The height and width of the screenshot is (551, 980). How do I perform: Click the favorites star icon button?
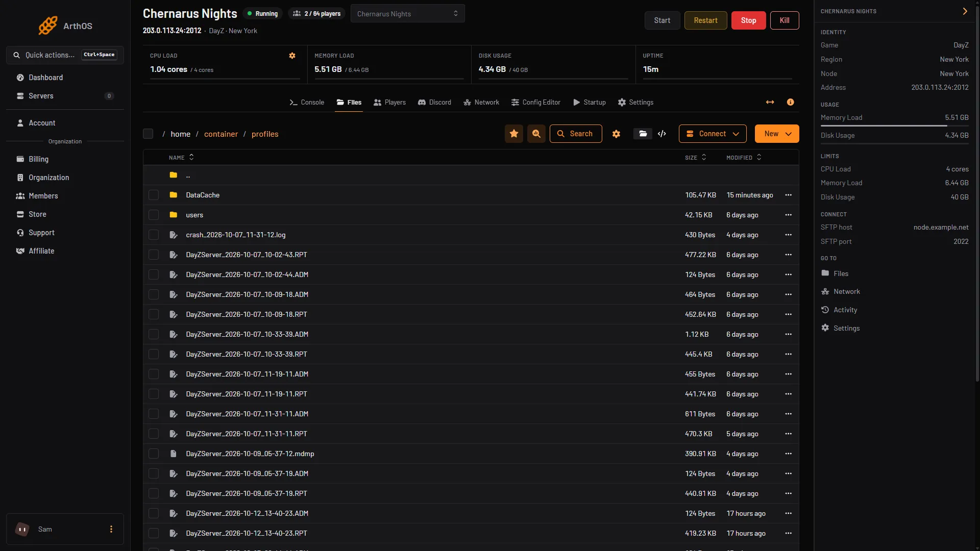click(x=514, y=134)
